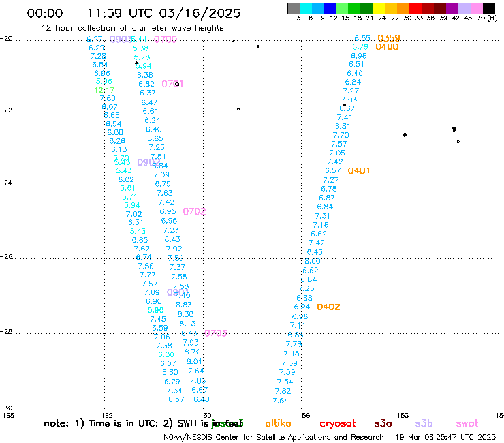Click the wave height value 7.93
504x443 pixels.
click(191, 342)
